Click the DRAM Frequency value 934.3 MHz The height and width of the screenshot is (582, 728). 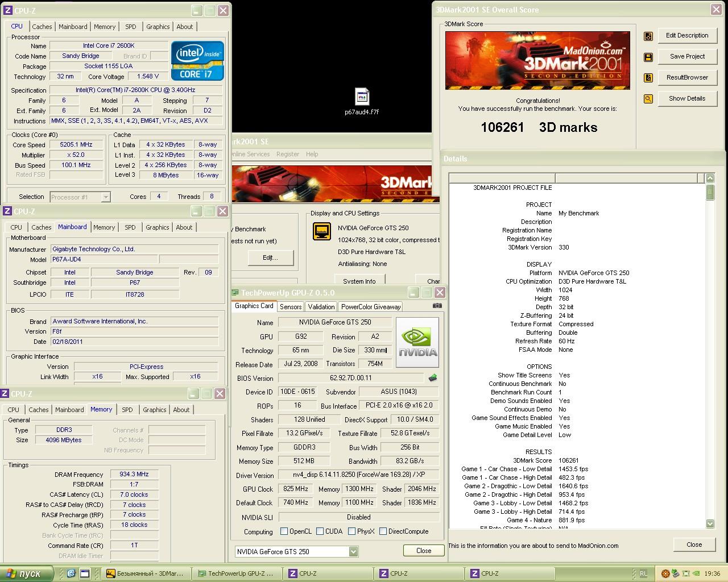[x=134, y=475]
